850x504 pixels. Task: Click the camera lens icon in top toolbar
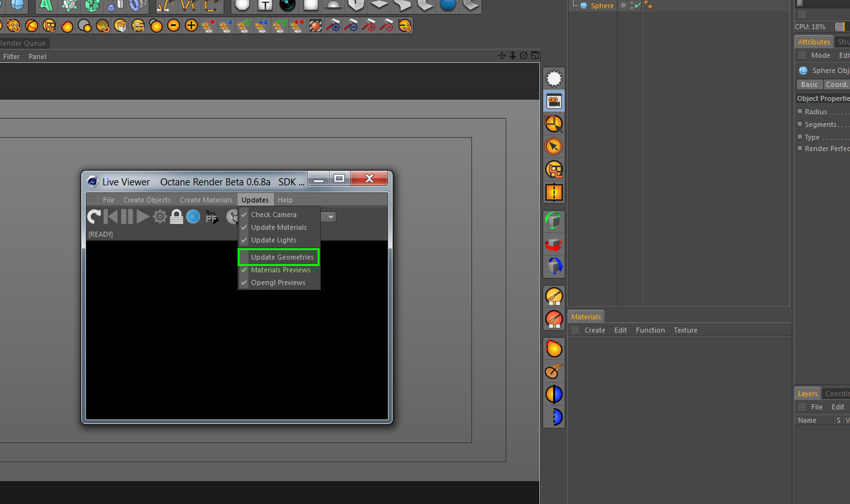click(x=288, y=5)
